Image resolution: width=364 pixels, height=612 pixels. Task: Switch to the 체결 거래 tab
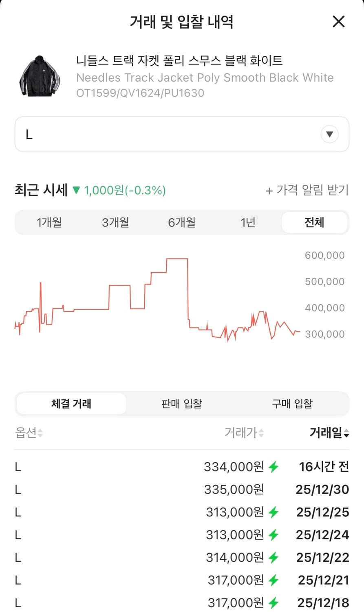[71, 404]
